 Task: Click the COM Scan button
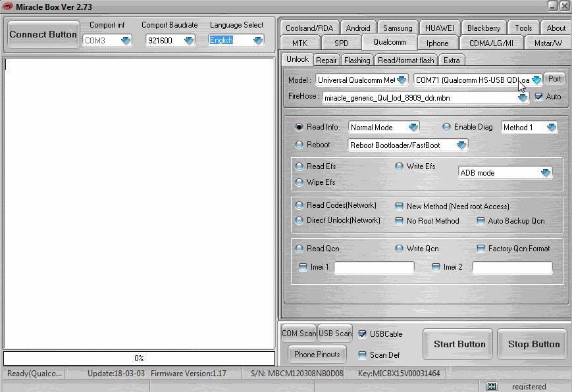click(x=299, y=333)
